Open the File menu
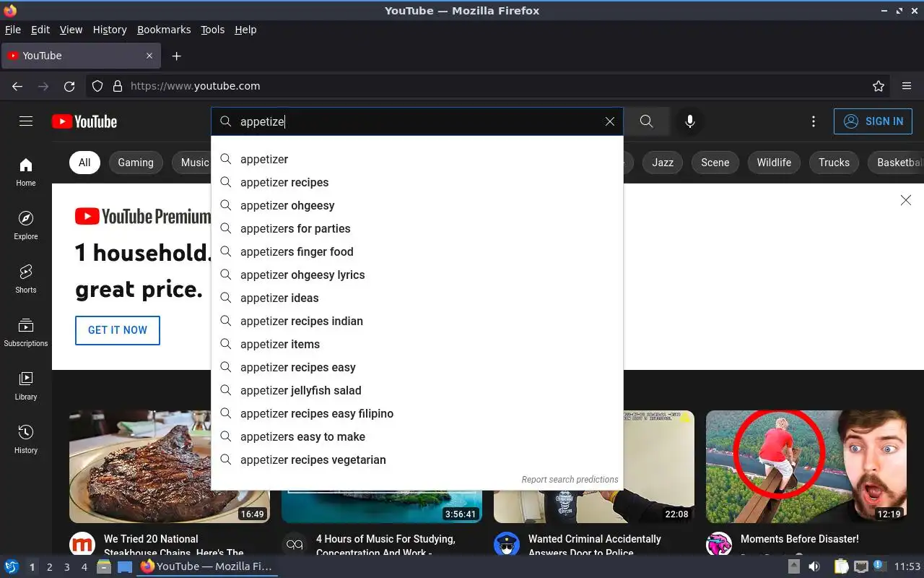This screenshot has width=924, height=578. (12, 30)
